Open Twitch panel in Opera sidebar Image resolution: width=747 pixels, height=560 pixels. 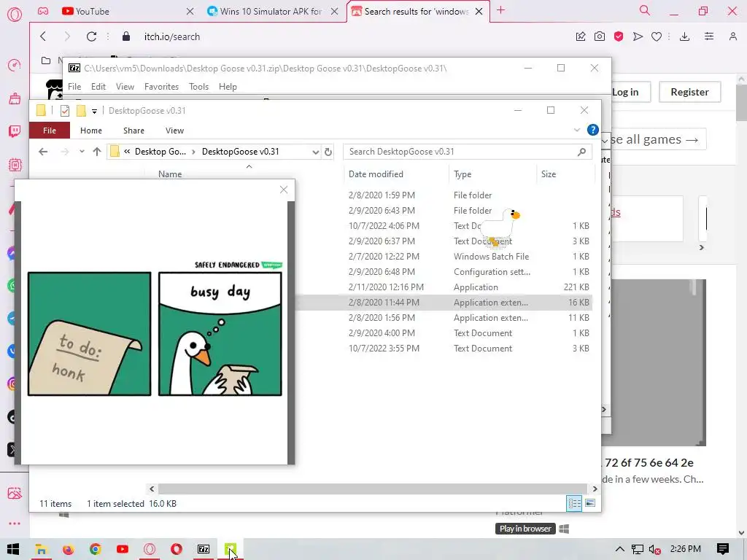pos(15,131)
